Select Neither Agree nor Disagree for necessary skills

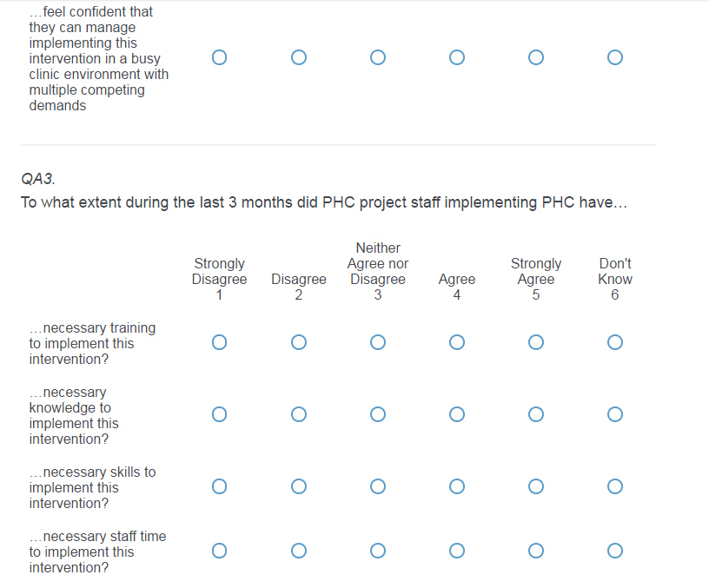pyautogui.click(x=378, y=486)
